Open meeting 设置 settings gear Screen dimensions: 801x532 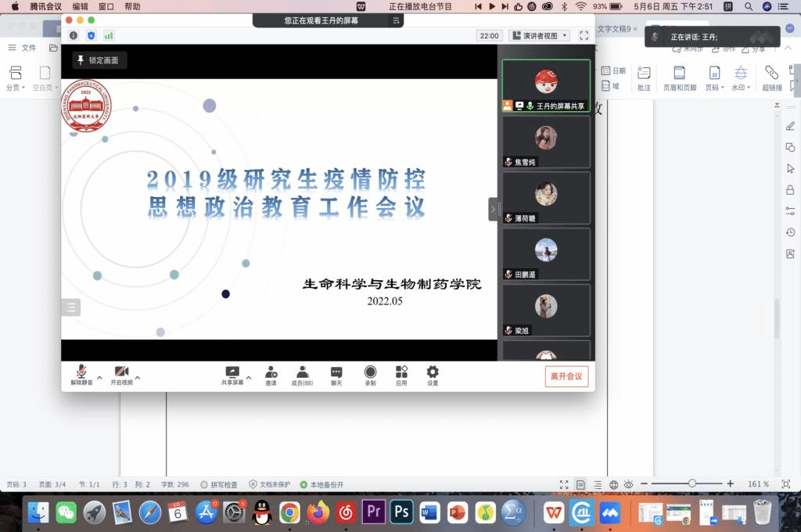point(433,375)
